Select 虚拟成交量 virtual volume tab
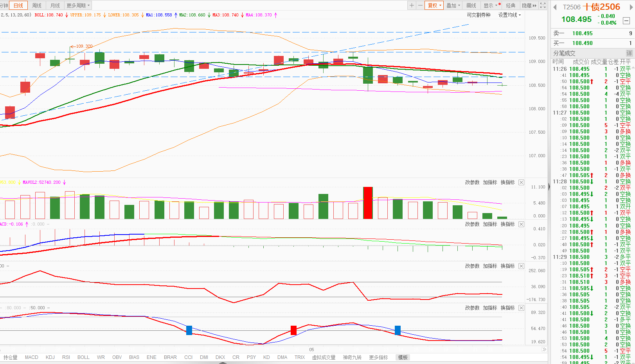The image size is (635, 364). pos(324,357)
